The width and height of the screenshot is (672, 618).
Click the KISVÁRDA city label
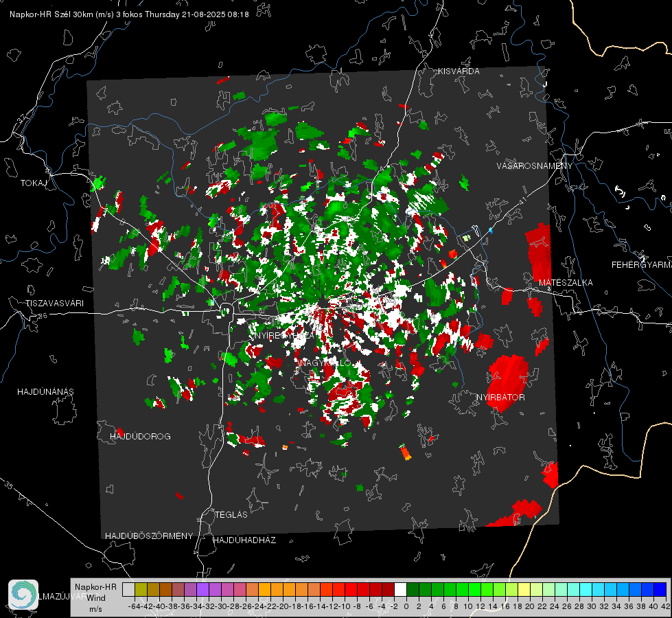(458, 71)
